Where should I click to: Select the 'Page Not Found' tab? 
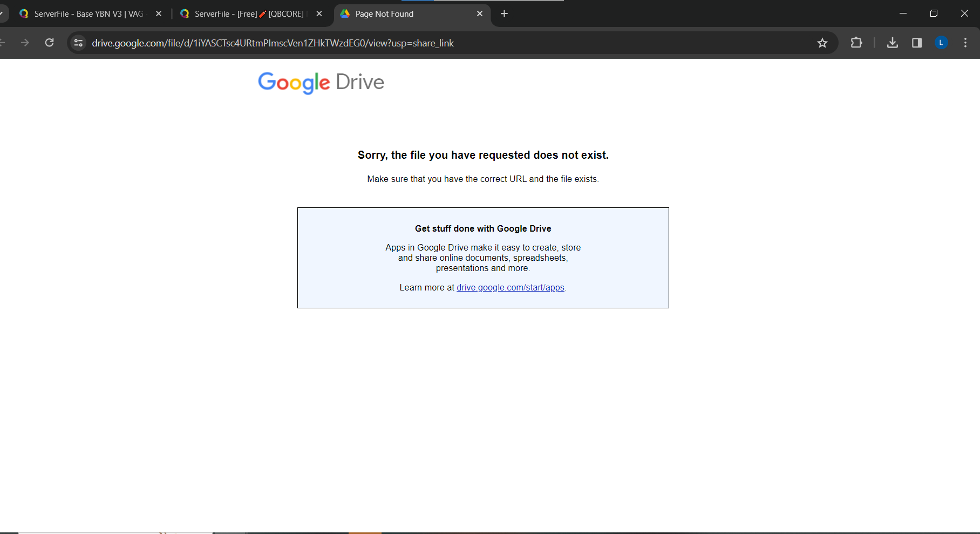pos(412,14)
